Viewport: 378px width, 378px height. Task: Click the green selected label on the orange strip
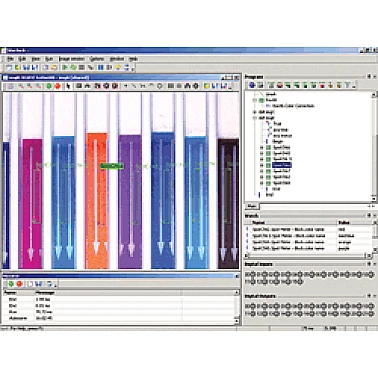[112, 166]
